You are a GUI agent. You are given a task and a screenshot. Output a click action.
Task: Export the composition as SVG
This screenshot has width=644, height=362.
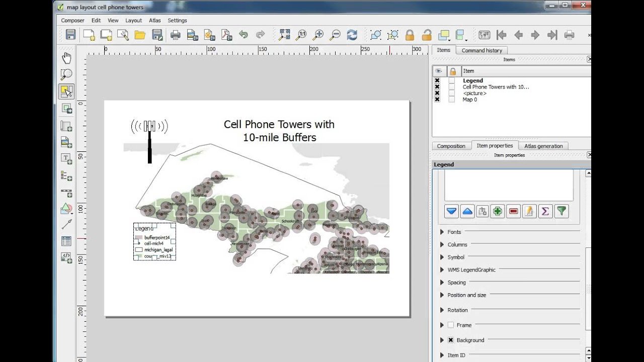[209, 35]
